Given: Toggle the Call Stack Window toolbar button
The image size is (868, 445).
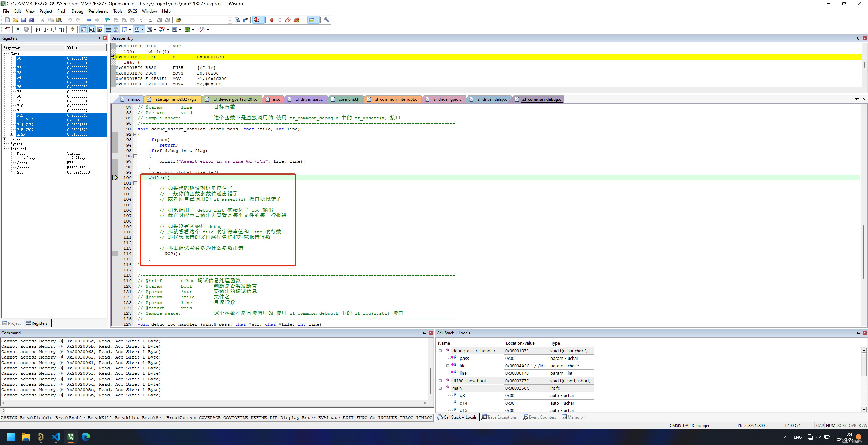Looking at the screenshot, I should tap(116, 29).
